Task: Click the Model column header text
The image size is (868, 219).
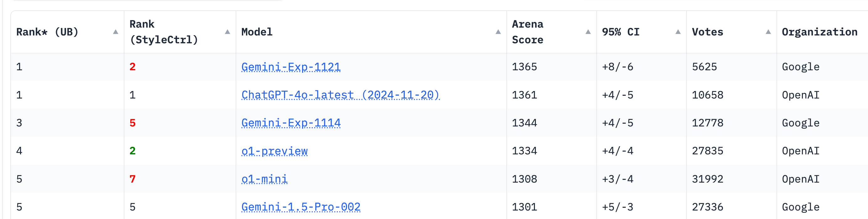Action: coord(257,32)
